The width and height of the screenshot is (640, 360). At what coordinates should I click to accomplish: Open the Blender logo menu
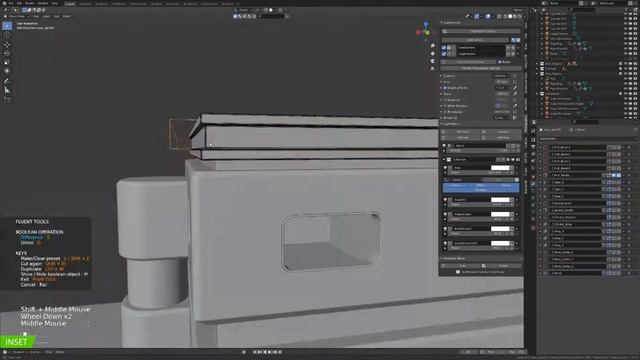click(x=4, y=3)
